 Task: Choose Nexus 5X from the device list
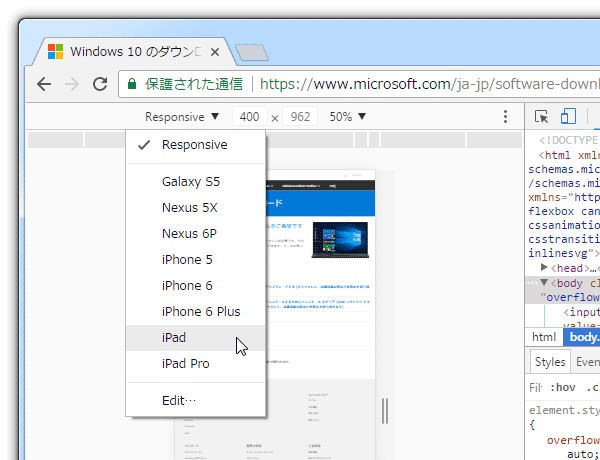[196, 207]
